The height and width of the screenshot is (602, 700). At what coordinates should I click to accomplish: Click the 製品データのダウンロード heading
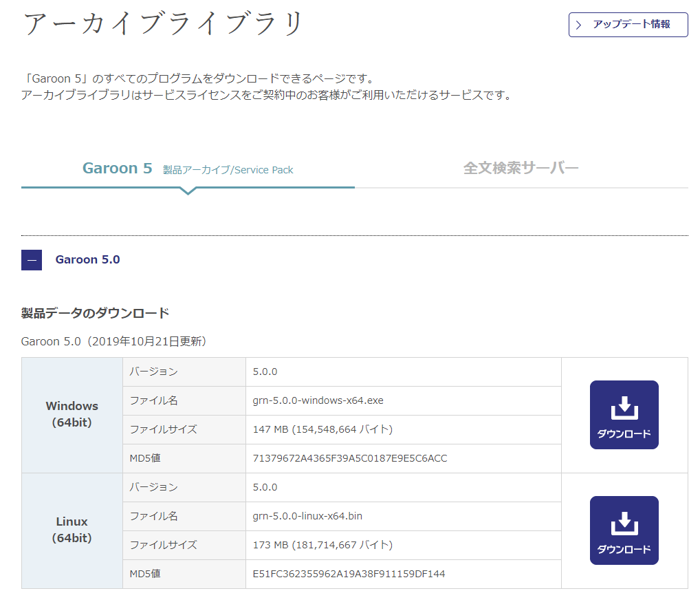point(95,313)
